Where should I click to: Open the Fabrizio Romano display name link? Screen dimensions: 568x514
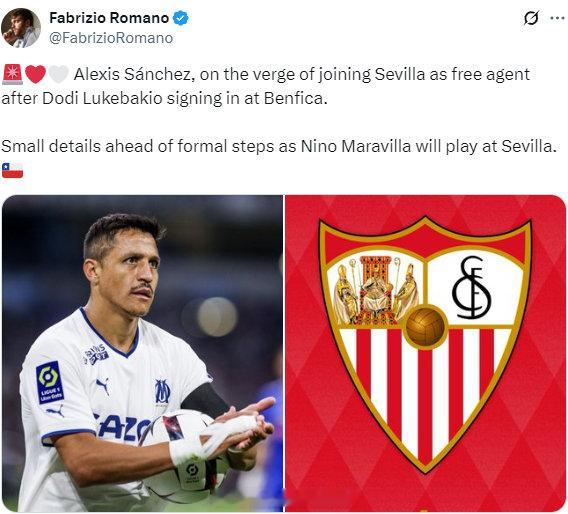109,18
